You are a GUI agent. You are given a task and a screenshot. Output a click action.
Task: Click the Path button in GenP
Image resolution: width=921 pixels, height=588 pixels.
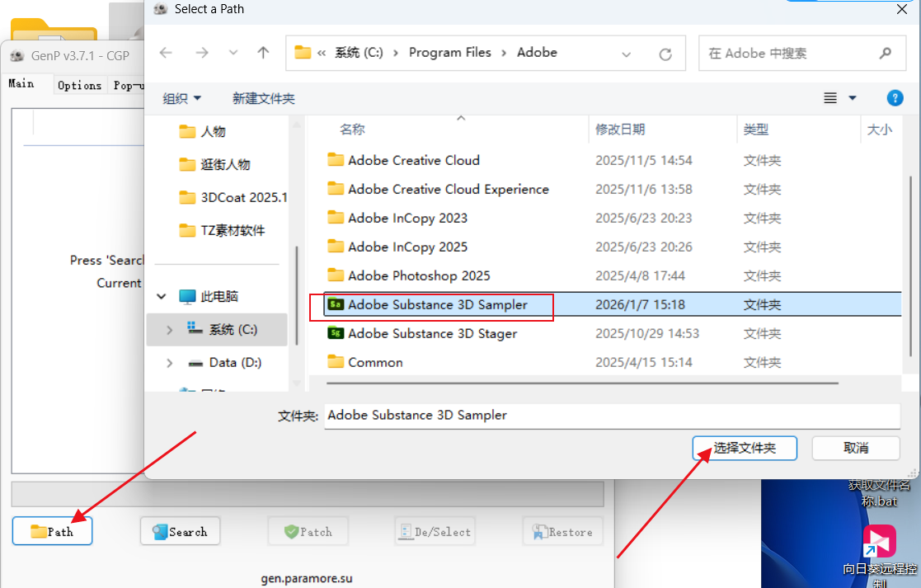(52, 532)
